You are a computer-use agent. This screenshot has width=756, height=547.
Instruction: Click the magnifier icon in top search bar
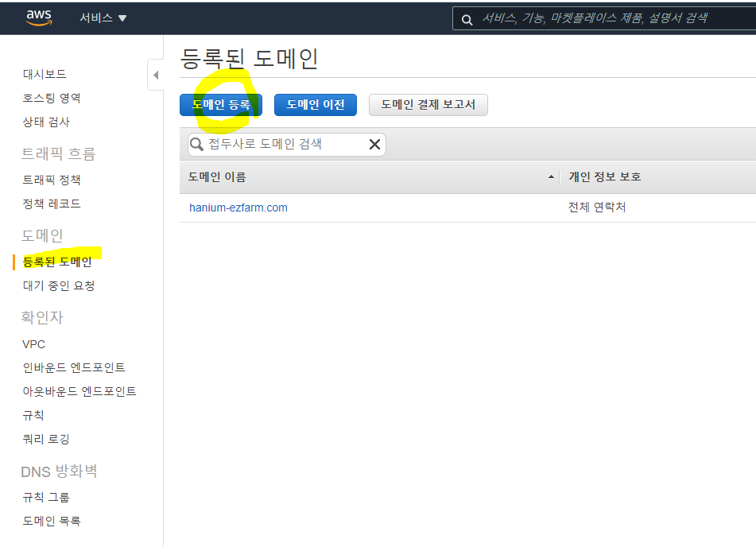(467, 20)
